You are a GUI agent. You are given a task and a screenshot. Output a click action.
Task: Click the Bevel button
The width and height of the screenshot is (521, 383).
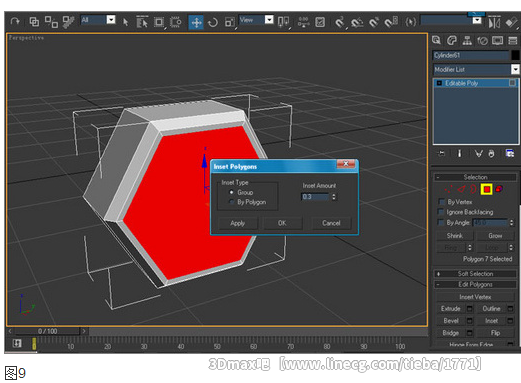451,321
